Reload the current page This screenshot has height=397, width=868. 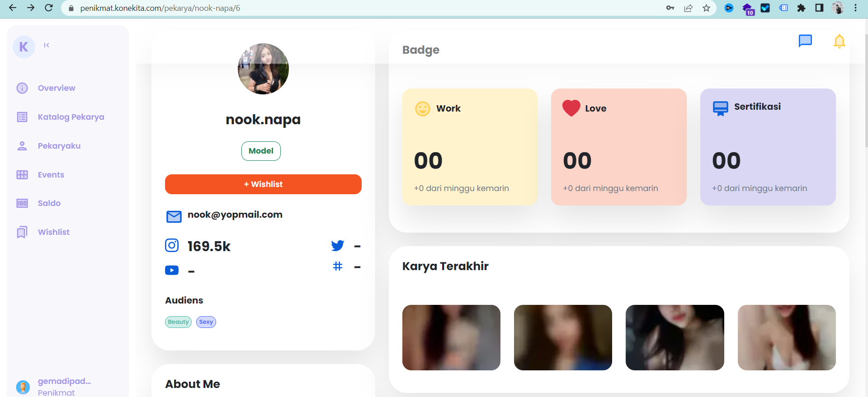point(49,8)
